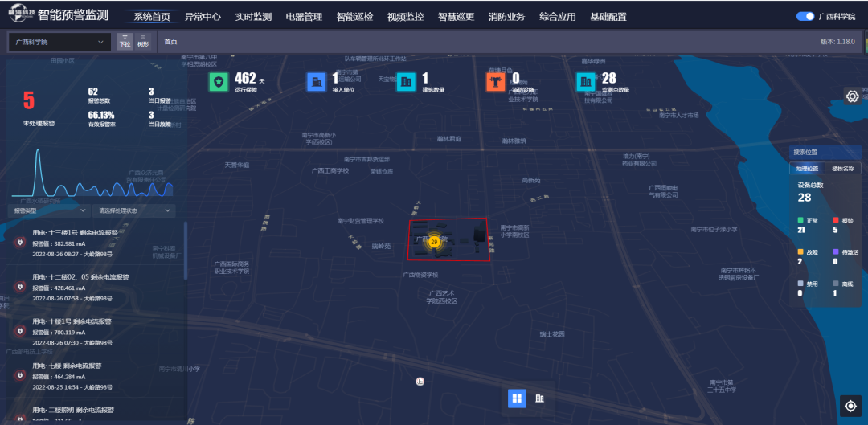Open the 广西科学院 organization dropdown
The image size is (868, 425).
59,42
